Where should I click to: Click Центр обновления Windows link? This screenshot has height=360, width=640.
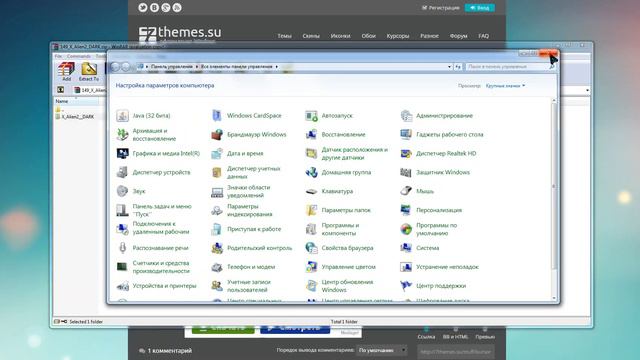(347, 286)
